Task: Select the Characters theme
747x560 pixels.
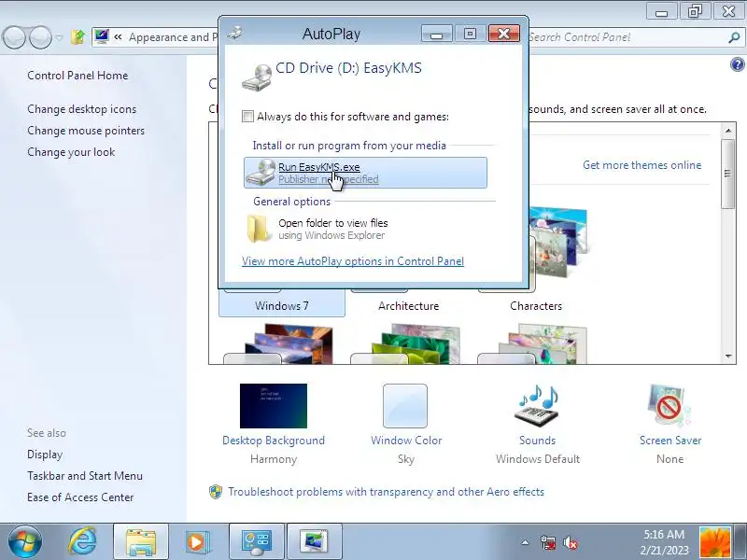Action: (536, 306)
